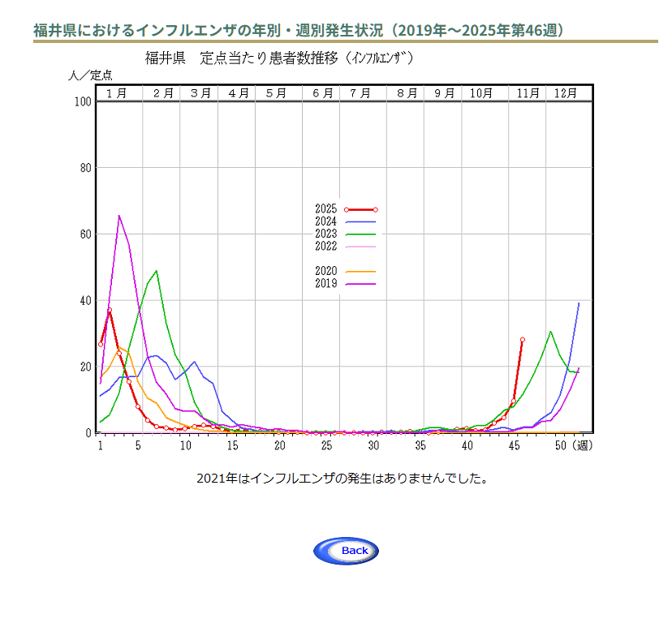
Task: Select the 12月 month header cell
Action: [566, 93]
